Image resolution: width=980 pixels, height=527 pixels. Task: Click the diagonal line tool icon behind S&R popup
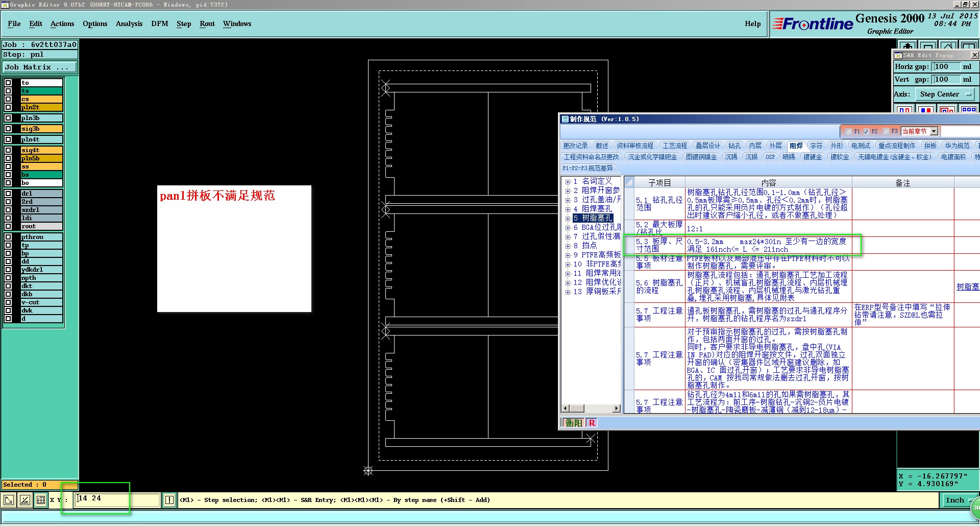coord(948,45)
